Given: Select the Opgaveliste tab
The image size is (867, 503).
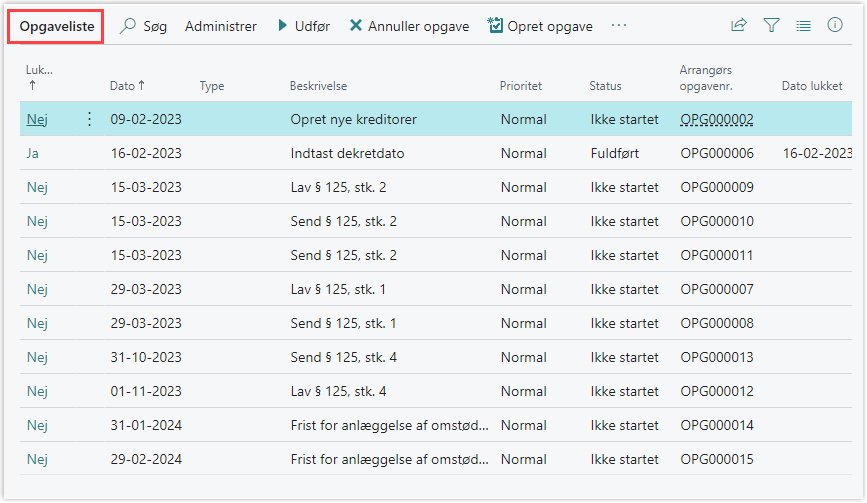Looking at the screenshot, I should (x=56, y=26).
